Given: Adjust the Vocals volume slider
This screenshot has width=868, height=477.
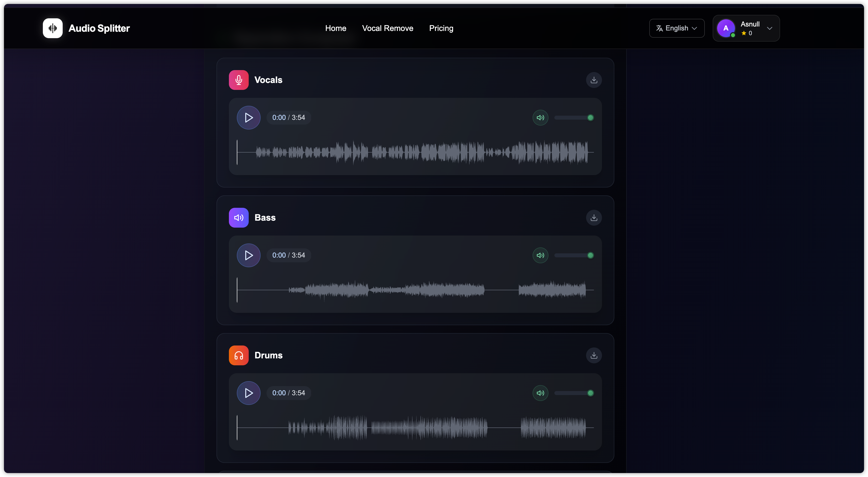Looking at the screenshot, I should (574, 118).
